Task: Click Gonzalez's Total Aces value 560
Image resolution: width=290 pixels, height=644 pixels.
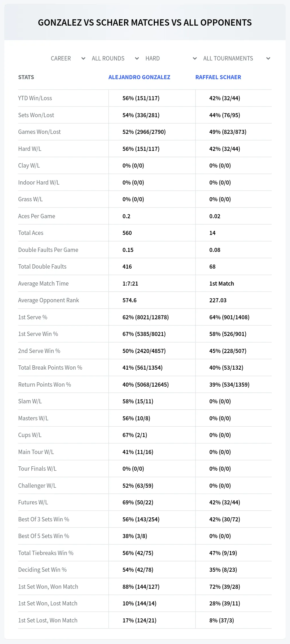Action: coord(127,233)
